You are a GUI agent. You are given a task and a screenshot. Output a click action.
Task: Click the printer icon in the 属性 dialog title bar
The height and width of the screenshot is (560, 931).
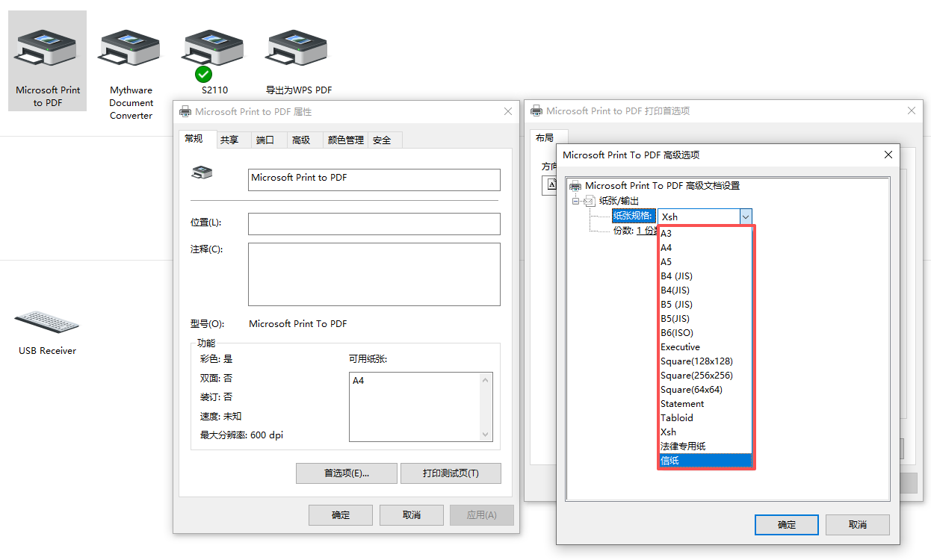[185, 111]
